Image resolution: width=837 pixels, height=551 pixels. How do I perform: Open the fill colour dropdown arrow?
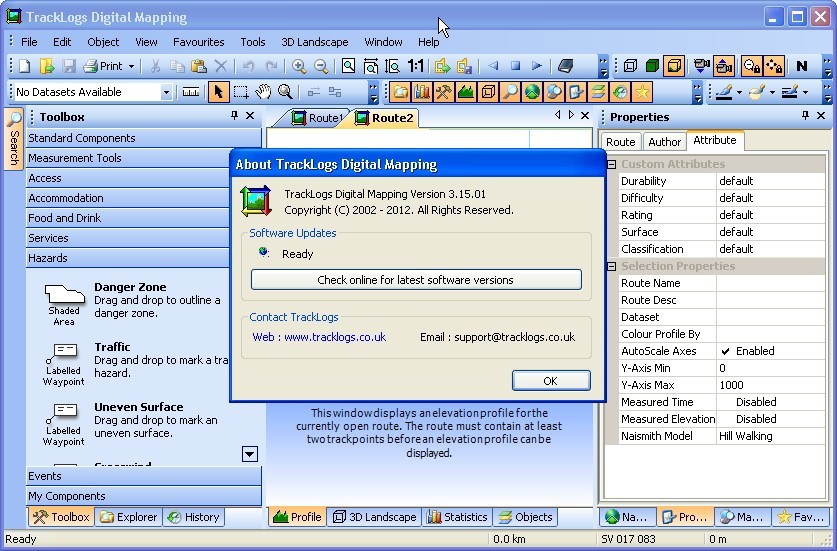(772, 92)
